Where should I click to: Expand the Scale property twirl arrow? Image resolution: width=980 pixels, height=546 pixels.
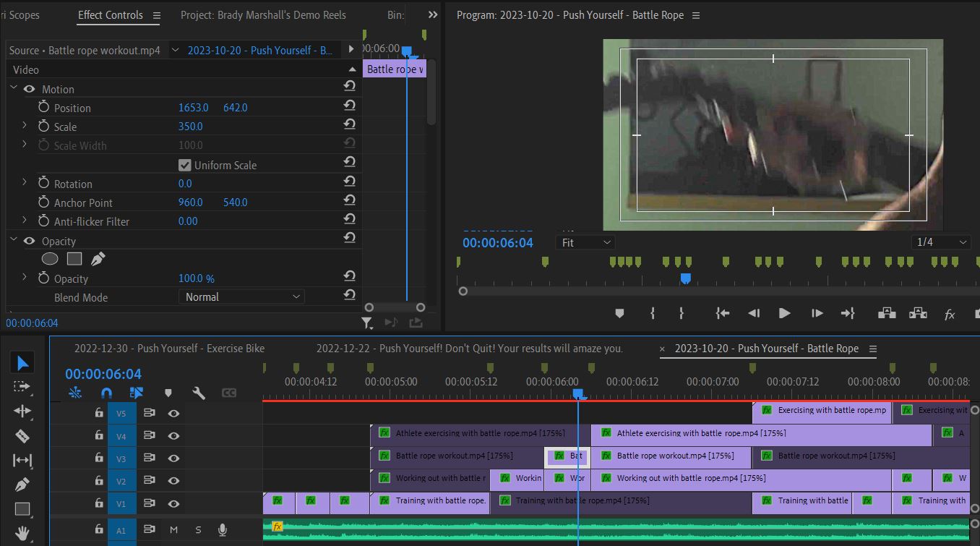(x=24, y=126)
